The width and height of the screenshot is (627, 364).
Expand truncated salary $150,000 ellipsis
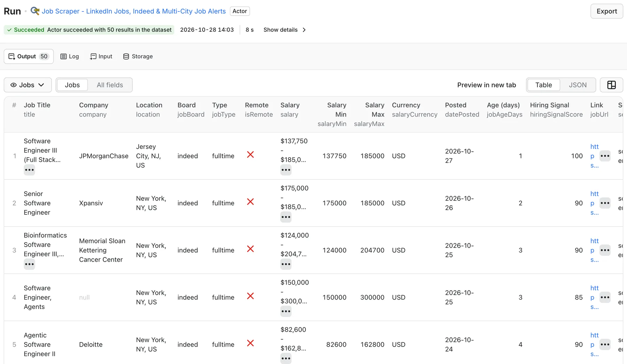[286, 311]
